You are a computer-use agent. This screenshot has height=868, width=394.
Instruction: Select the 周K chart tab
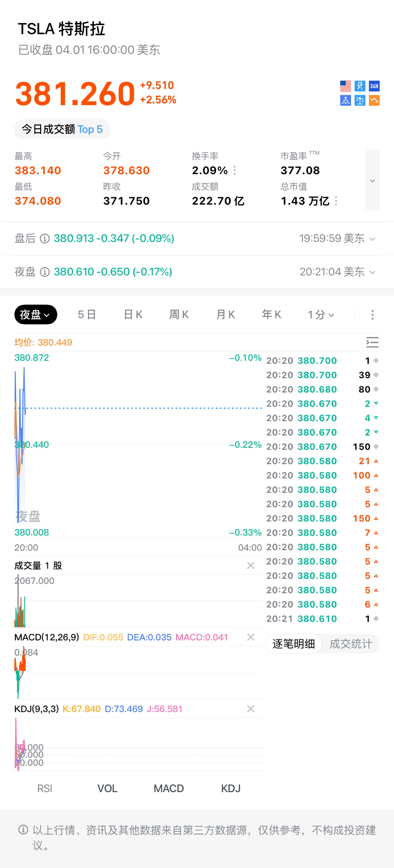pyautogui.click(x=179, y=315)
